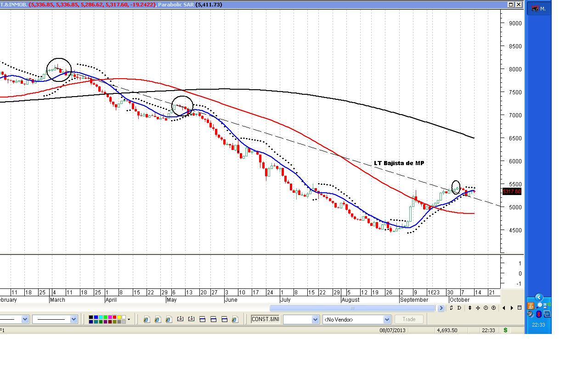Open the empty combo box beside CONST.&INI
588x368 pixels.
315,319
